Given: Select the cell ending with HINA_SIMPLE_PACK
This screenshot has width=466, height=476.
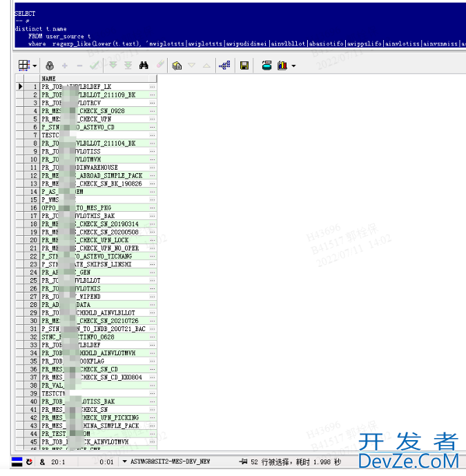Looking at the screenshot, I should (95, 426).
